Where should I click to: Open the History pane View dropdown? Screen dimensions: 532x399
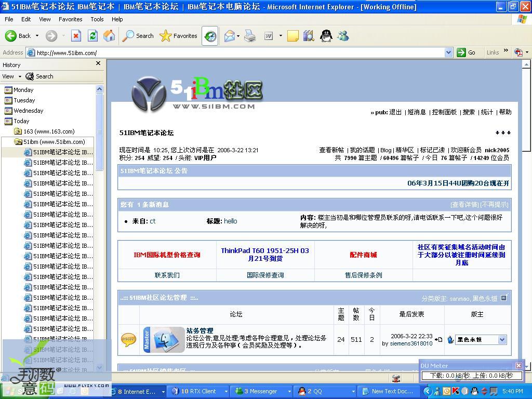[12, 76]
